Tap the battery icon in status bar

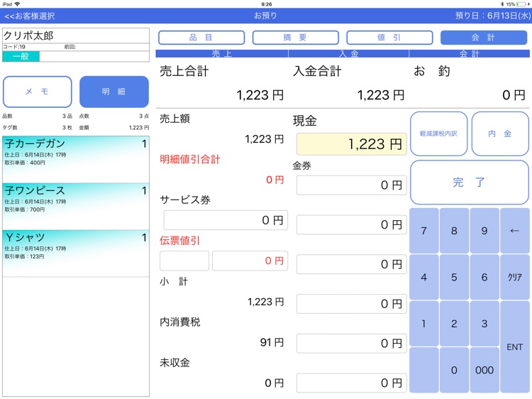click(523, 4)
